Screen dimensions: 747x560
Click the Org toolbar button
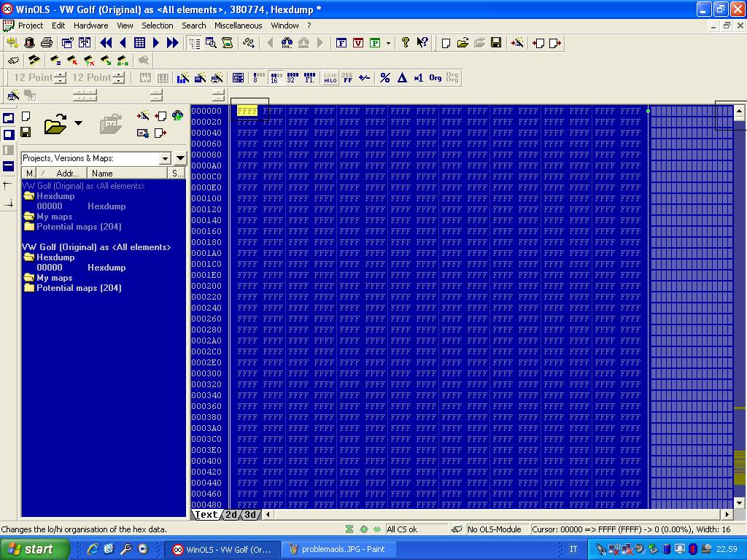click(x=436, y=77)
